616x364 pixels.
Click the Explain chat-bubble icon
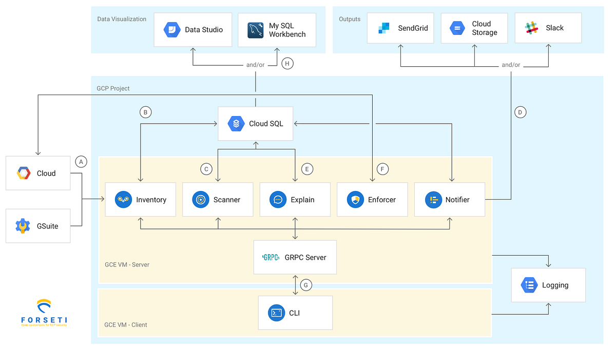click(x=278, y=199)
